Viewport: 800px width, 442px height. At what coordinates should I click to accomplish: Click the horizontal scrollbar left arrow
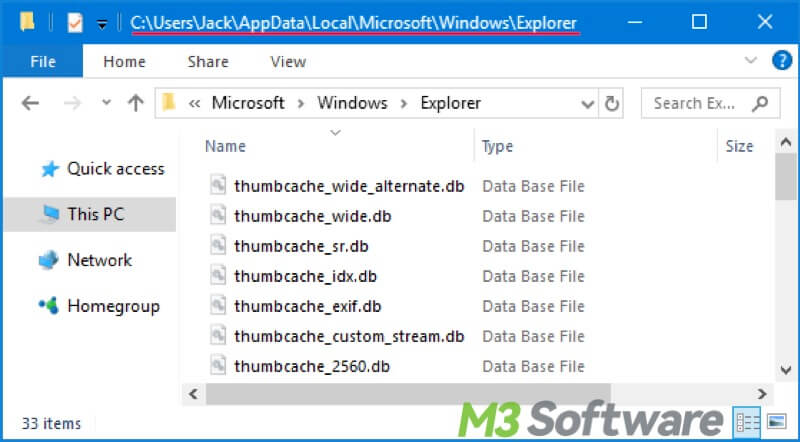[x=193, y=394]
